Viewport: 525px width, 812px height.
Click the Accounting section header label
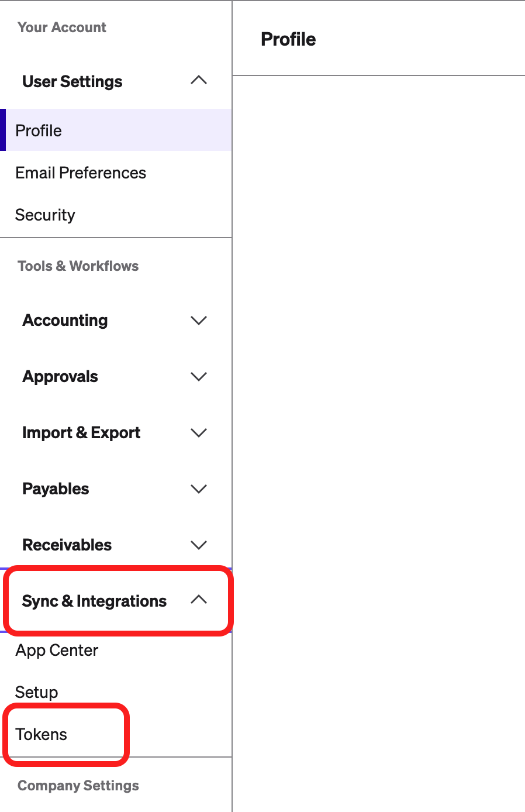65,320
